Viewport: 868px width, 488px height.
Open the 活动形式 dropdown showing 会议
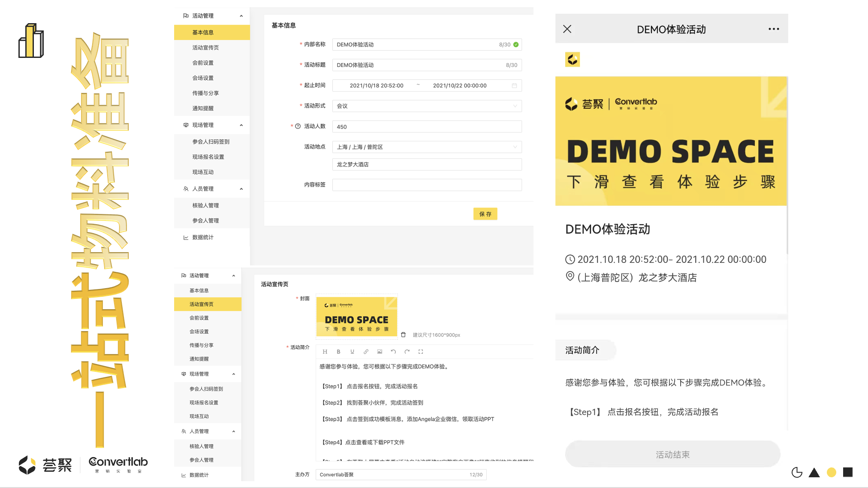pyautogui.click(x=427, y=106)
